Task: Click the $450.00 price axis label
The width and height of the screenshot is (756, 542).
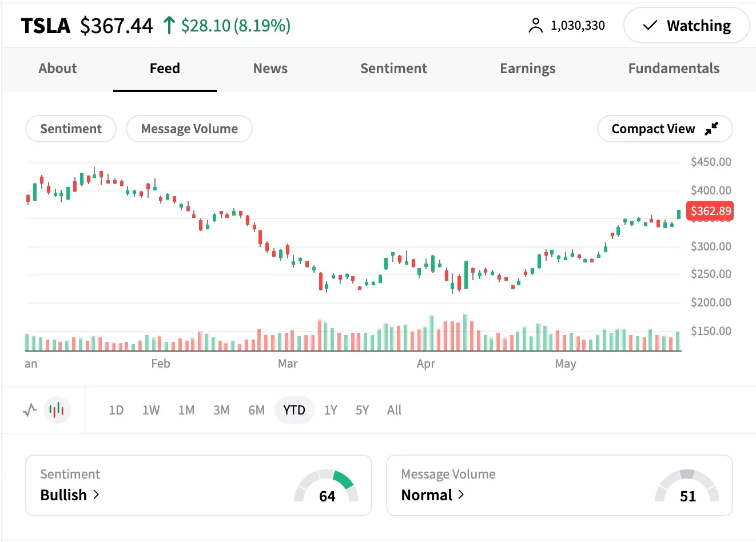Action: 711,162
